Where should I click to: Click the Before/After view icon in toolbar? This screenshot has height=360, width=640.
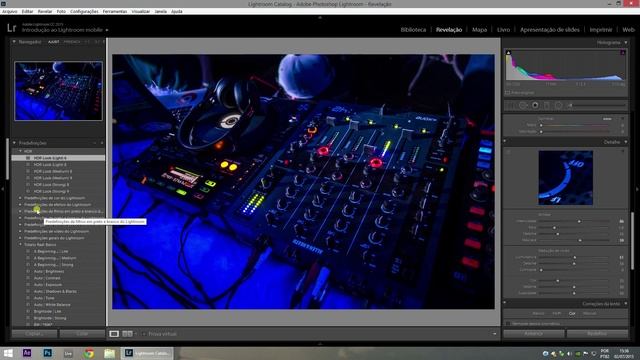[127, 334]
